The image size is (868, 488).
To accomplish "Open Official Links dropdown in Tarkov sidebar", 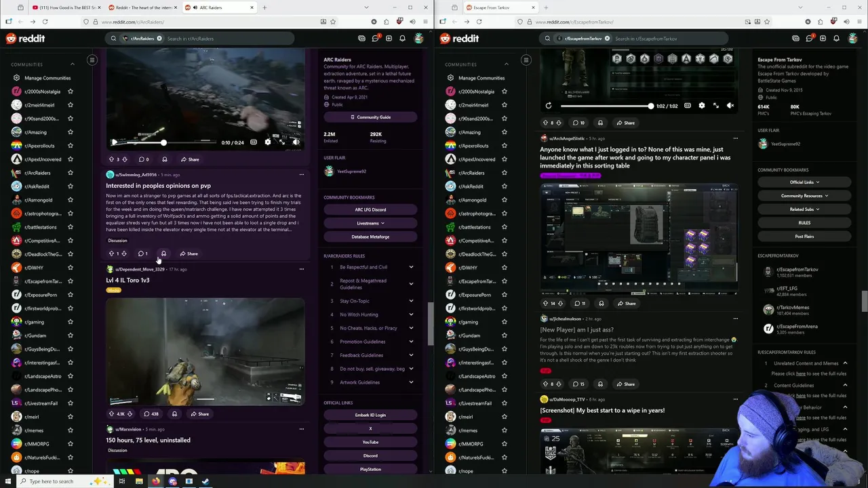I will [804, 182].
